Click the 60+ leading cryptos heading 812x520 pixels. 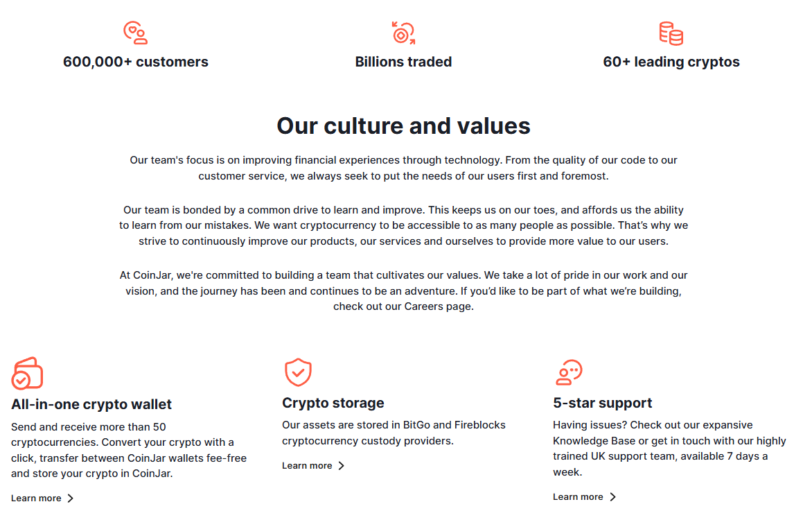click(x=671, y=62)
